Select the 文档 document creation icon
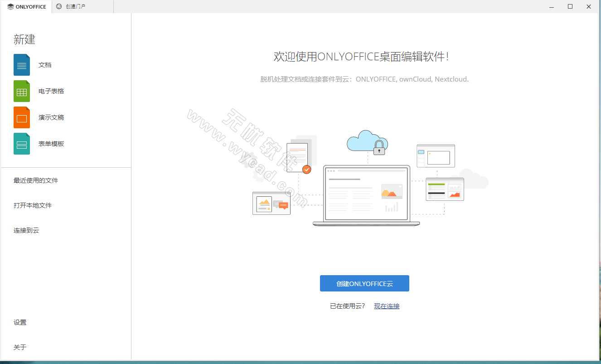Image resolution: width=601 pixels, height=364 pixels. 21,64
